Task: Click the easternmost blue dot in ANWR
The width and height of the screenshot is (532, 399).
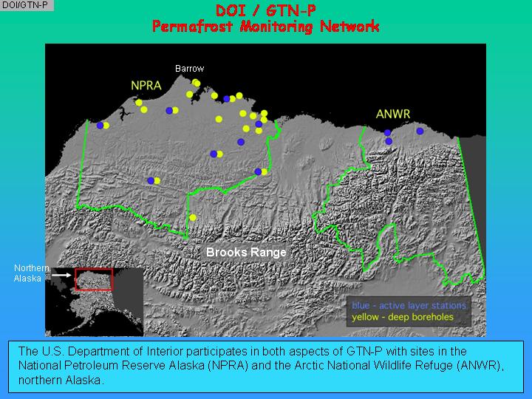Action: 420,131
